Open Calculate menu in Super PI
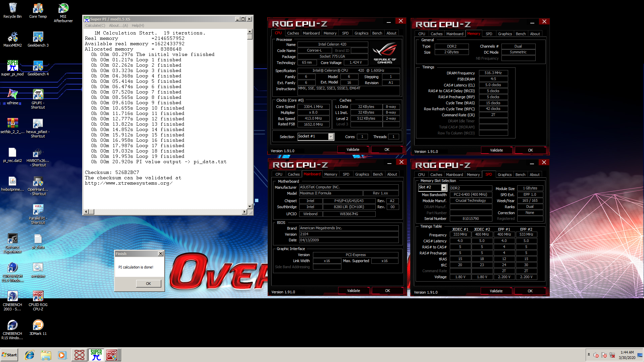Image resolution: width=644 pixels, height=362 pixels. (x=95, y=25)
